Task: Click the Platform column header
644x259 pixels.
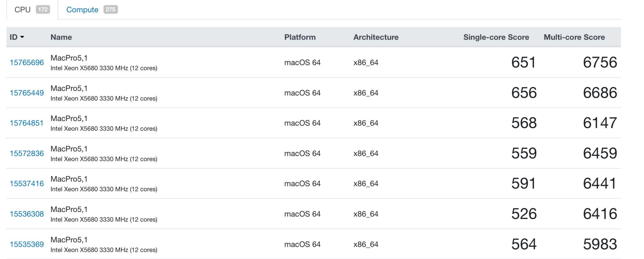Action: tap(300, 37)
